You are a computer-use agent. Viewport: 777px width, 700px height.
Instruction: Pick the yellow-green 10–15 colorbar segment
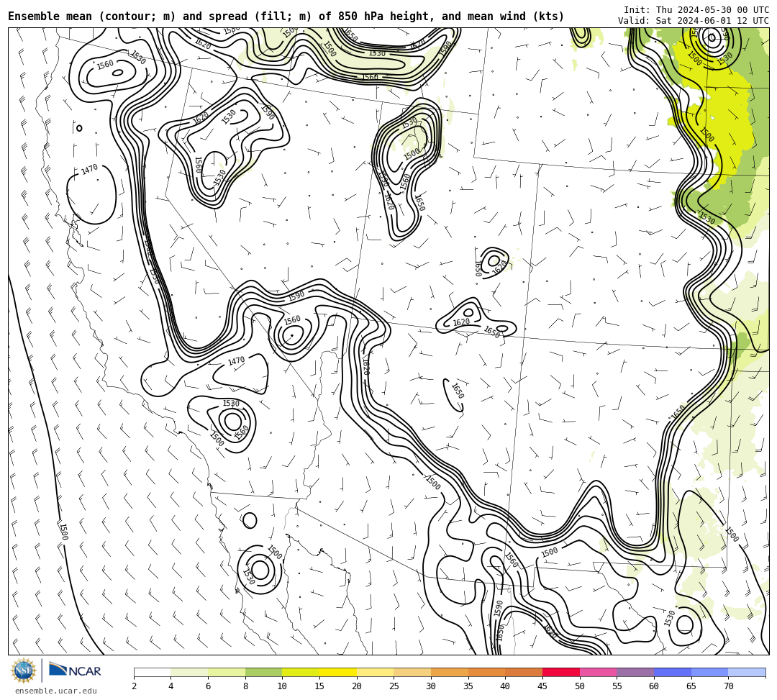[x=301, y=672]
